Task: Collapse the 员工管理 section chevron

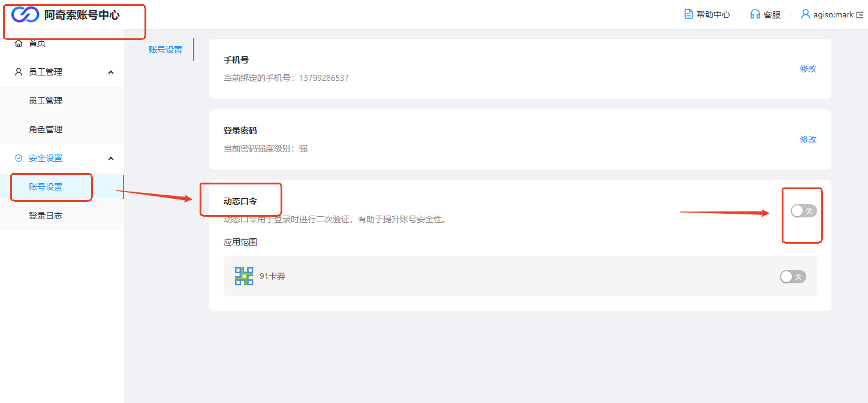Action: tap(110, 72)
